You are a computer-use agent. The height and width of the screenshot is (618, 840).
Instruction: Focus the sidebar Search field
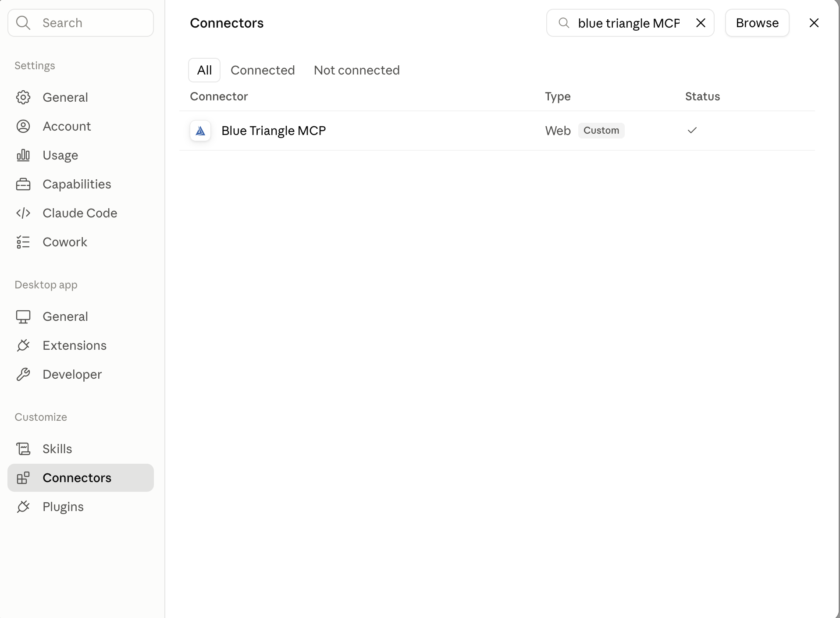81,23
